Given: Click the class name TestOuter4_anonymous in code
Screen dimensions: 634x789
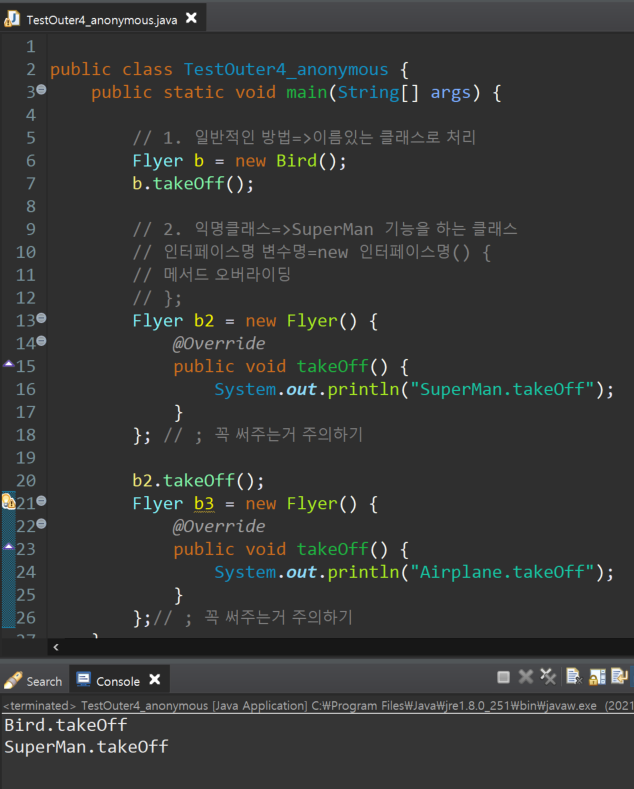Looking at the screenshot, I should [x=286, y=70].
